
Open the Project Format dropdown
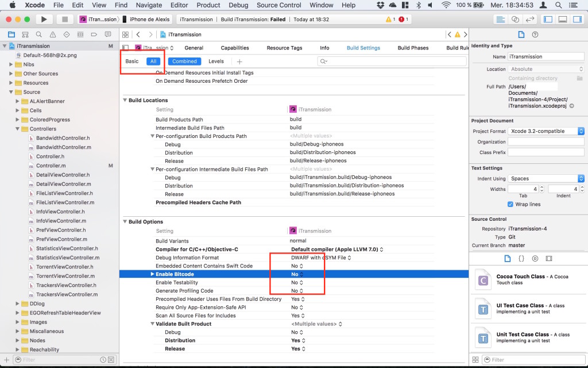click(546, 131)
